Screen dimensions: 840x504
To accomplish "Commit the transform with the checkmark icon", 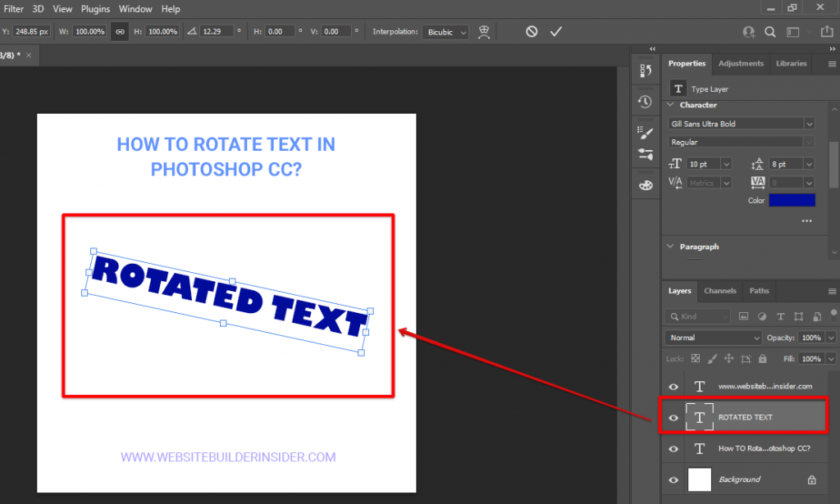I will click(x=555, y=31).
